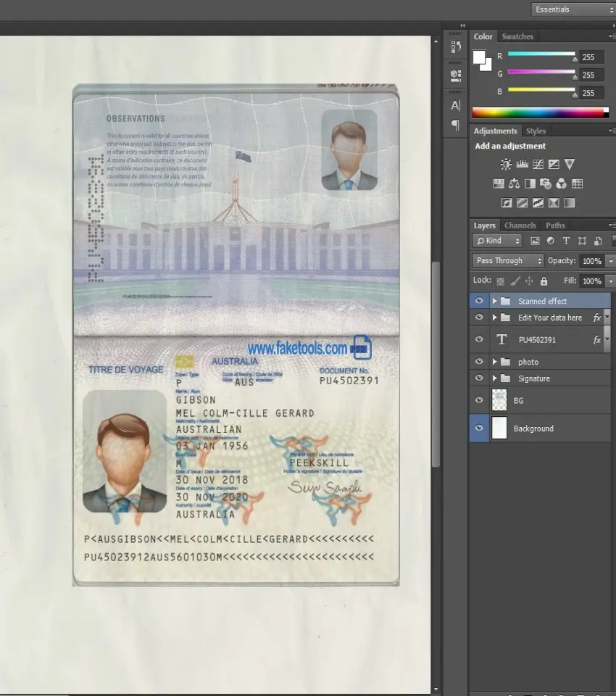This screenshot has height=696, width=616.
Task: Add a Levels adjustment
Action: [x=522, y=165]
